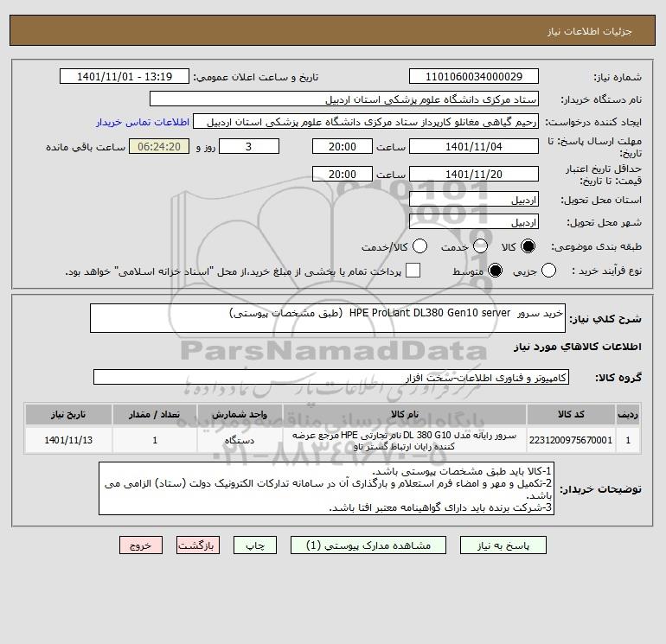Click the price validity date 1401/11/20
Viewport: 666px width, 644px height.
click(x=474, y=175)
